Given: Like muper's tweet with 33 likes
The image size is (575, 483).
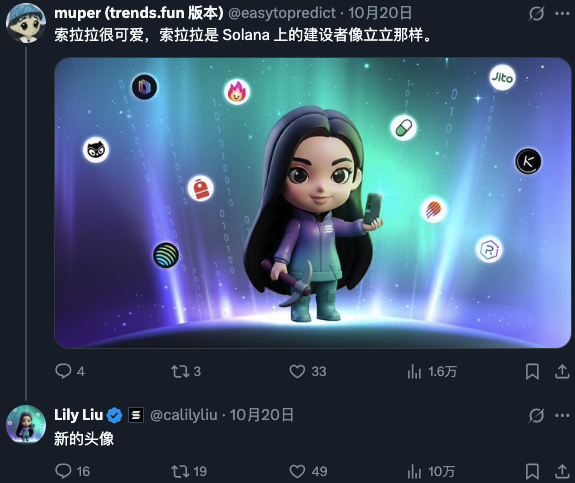Looking at the screenshot, I should pyautogui.click(x=297, y=371).
